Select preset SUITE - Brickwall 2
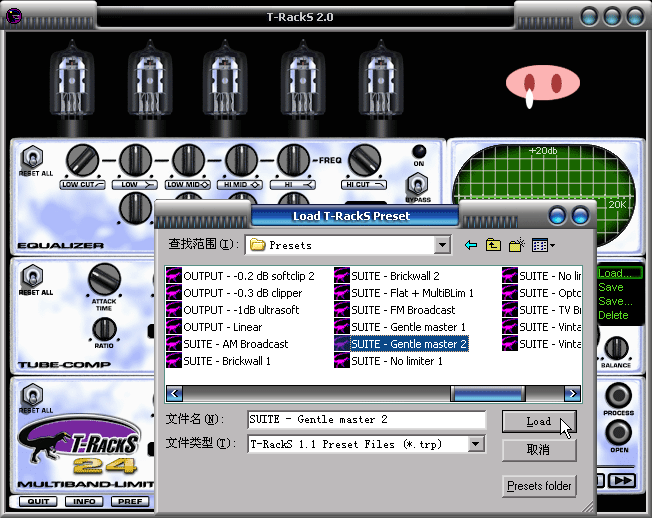The width and height of the screenshot is (652, 518). pyautogui.click(x=387, y=276)
